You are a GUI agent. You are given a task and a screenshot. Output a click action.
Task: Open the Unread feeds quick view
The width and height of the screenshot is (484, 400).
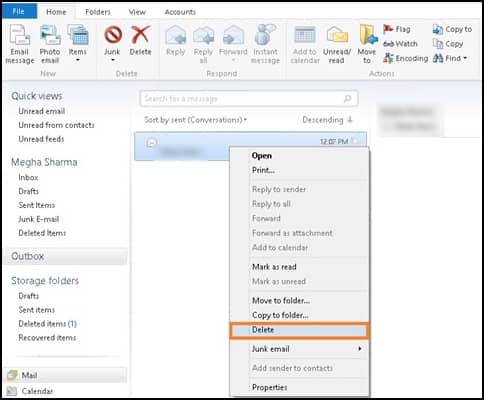click(x=41, y=139)
